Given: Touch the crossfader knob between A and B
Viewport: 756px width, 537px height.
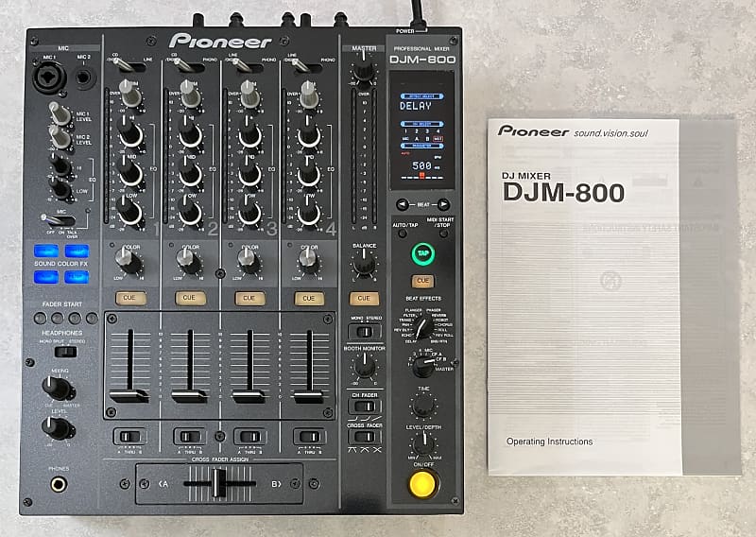Looking at the screenshot, I should pyautogui.click(x=220, y=483).
